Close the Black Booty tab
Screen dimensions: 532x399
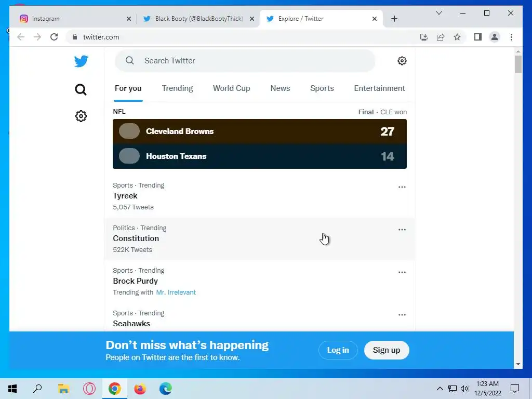click(252, 19)
